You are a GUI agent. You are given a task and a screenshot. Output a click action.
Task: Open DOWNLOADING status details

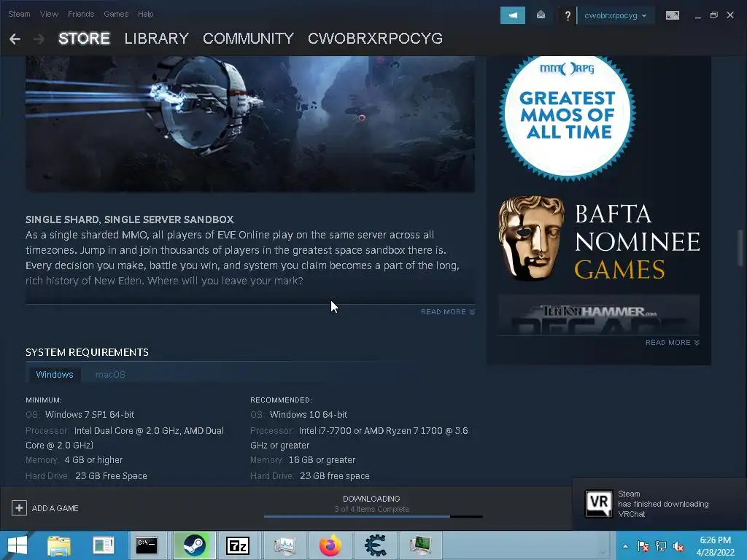coord(371,499)
